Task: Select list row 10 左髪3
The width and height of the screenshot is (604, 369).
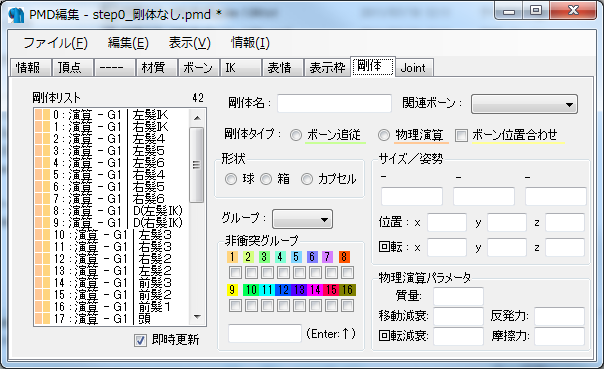Action: click(111, 235)
